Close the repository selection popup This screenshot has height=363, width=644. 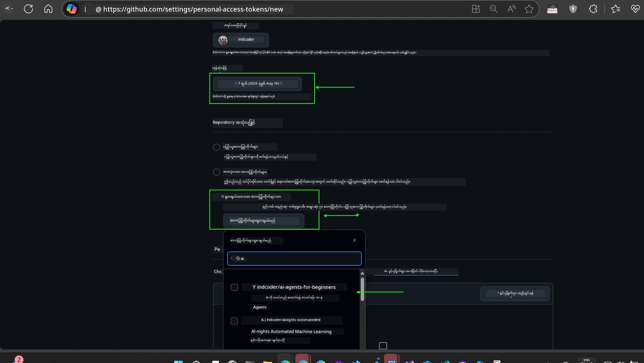click(354, 240)
